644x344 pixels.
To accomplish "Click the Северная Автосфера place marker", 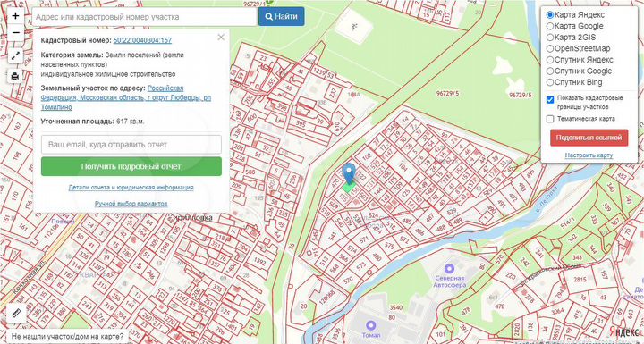I will (449, 268).
